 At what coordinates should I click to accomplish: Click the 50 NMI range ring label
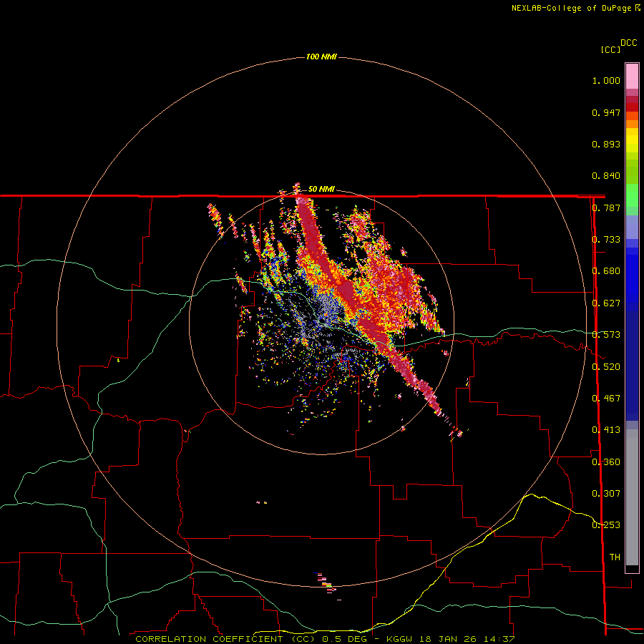(x=321, y=189)
